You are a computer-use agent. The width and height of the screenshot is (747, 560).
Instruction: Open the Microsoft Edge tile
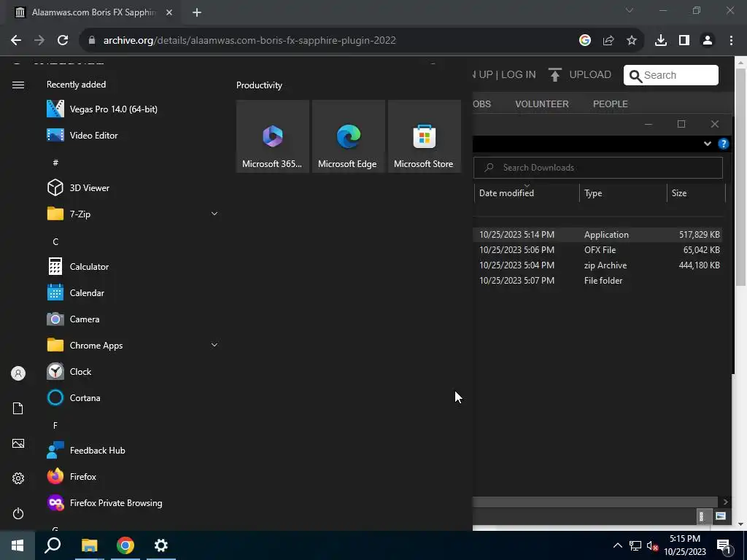[x=348, y=136]
